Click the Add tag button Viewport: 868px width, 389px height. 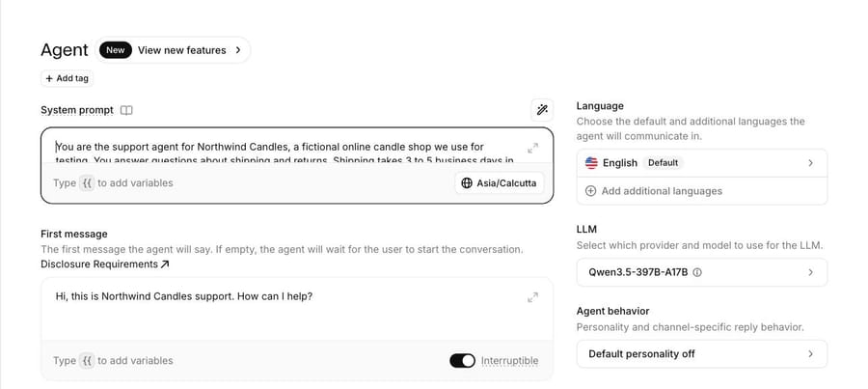point(67,79)
